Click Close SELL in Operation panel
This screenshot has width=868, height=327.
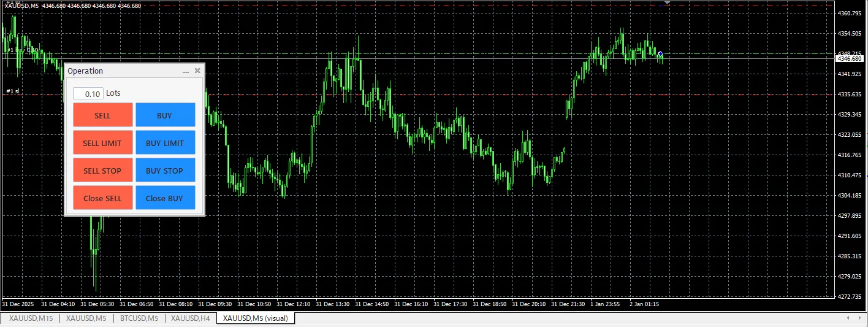(x=103, y=198)
